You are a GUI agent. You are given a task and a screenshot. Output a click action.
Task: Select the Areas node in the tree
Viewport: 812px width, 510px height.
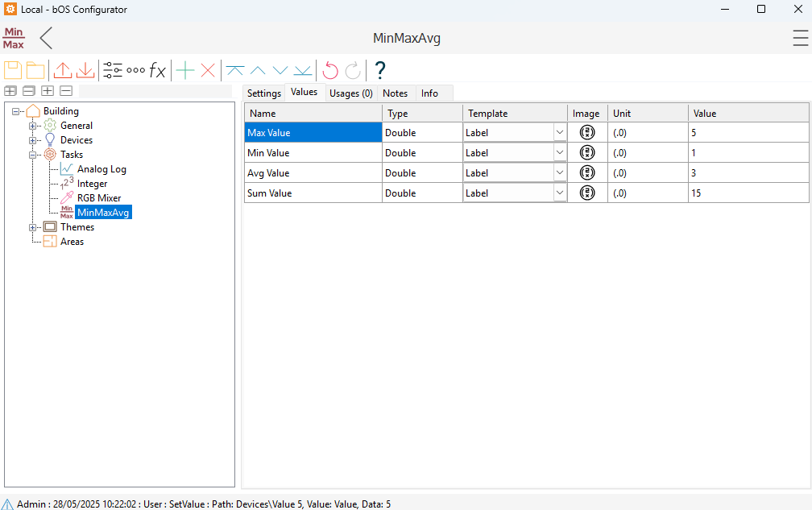click(x=72, y=242)
